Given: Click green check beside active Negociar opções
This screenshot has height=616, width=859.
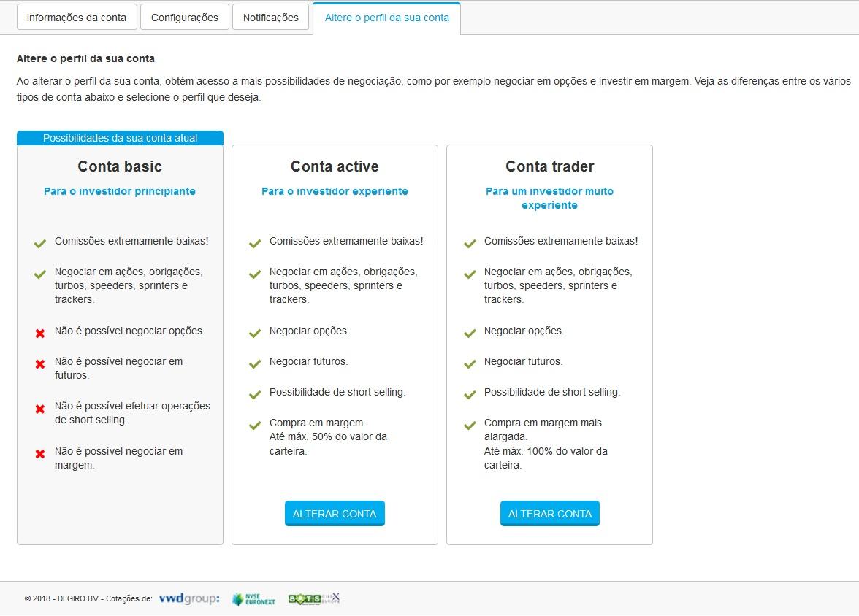Looking at the screenshot, I should [x=255, y=334].
